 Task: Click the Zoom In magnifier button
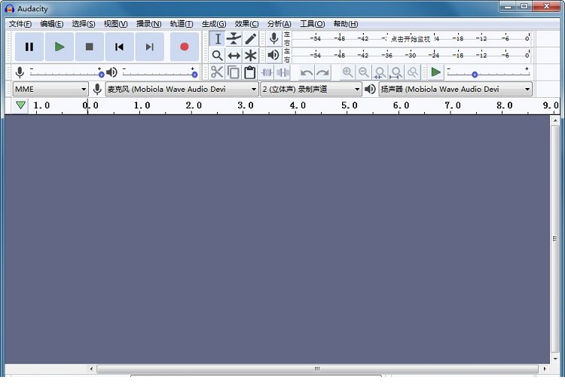347,72
